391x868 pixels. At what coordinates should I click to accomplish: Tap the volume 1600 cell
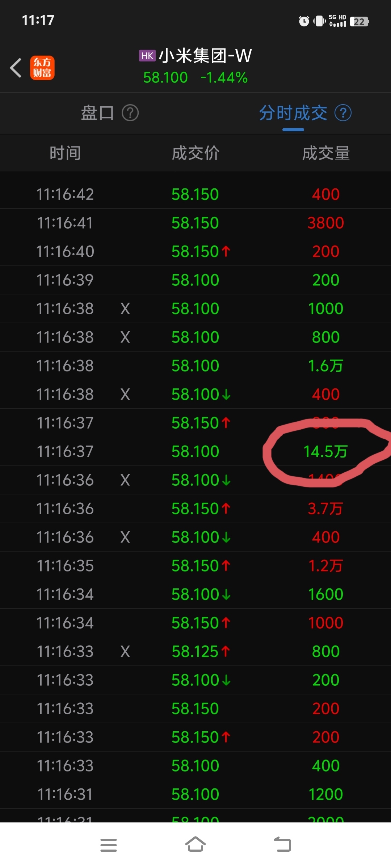326,594
